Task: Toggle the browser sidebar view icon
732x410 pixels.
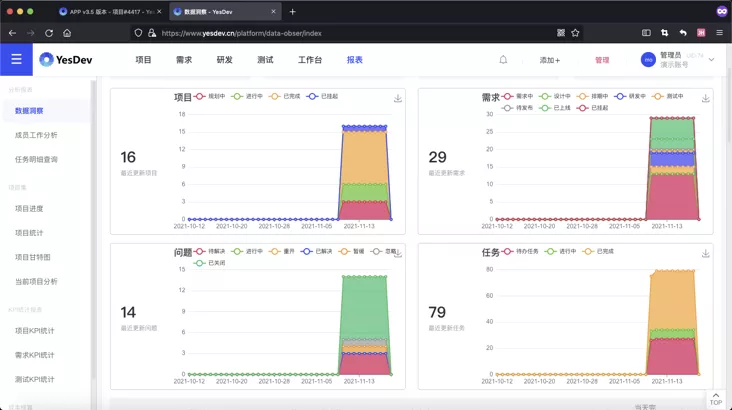Action: (646, 33)
